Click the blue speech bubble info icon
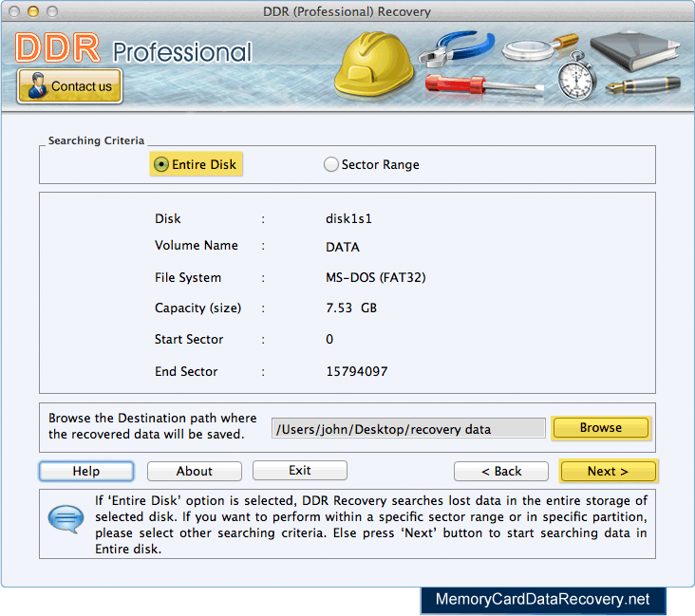The height and width of the screenshot is (616, 695). [66, 519]
